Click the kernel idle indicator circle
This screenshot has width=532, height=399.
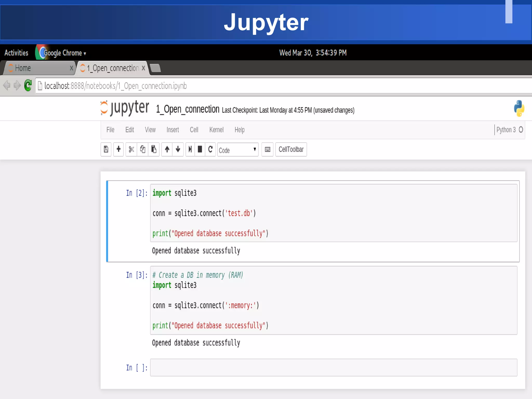(x=521, y=129)
